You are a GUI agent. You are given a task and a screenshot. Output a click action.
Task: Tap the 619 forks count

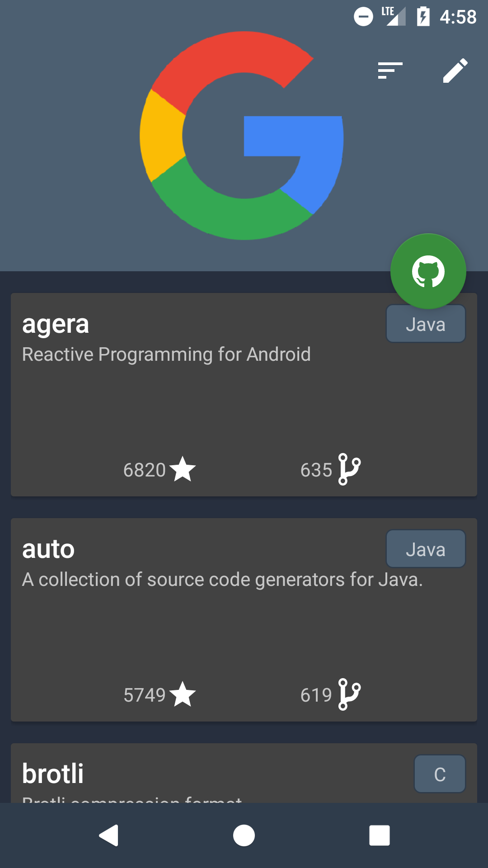pos(316,695)
